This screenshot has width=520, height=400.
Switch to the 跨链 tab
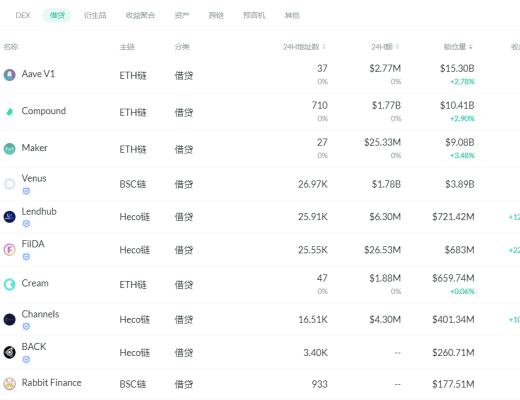point(216,15)
